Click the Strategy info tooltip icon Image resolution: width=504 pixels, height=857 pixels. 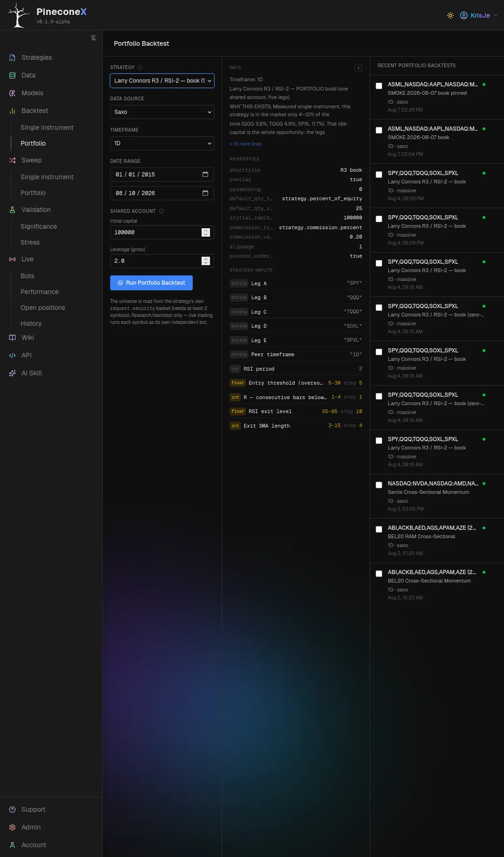coord(140,67)
